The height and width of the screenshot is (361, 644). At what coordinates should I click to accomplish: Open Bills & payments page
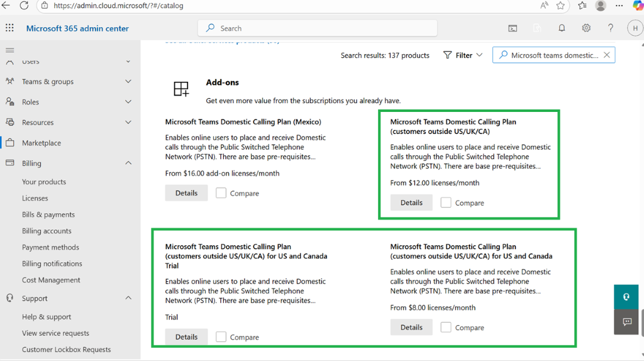(48, 214)
